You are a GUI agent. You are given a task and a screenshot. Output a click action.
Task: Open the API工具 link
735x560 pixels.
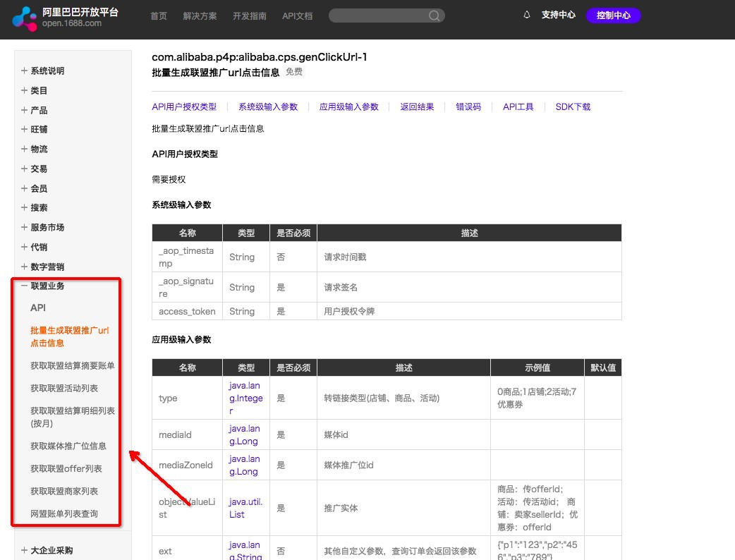[518, 106]
